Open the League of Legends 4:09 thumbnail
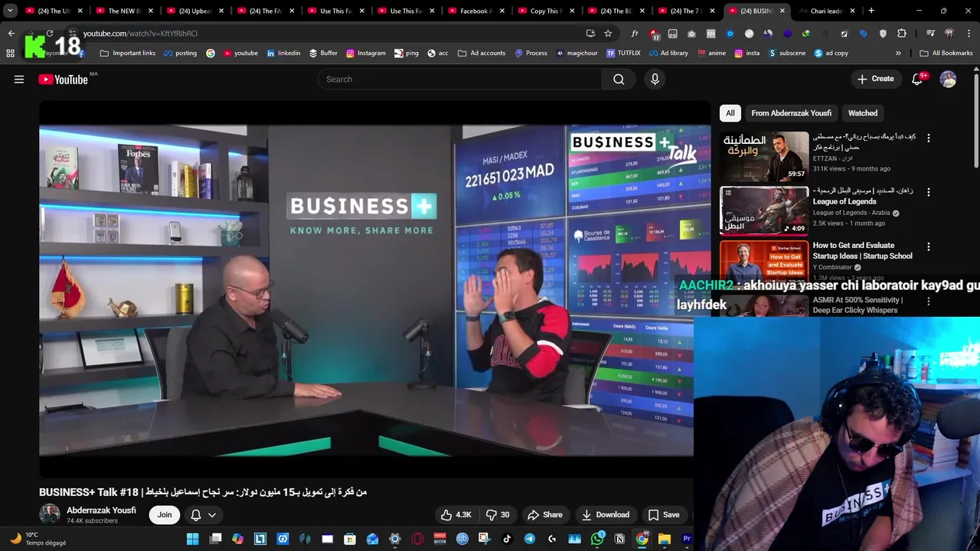 (x=764, y=210)
